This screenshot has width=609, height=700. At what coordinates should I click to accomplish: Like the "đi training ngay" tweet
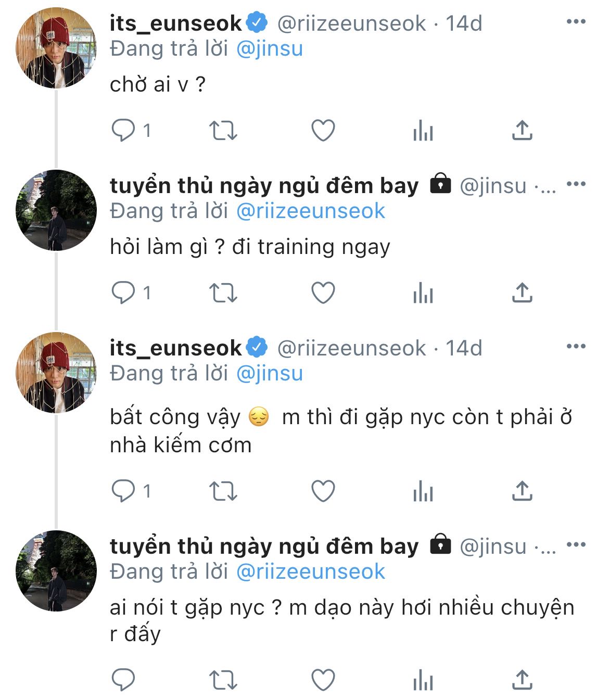[323, 292]
